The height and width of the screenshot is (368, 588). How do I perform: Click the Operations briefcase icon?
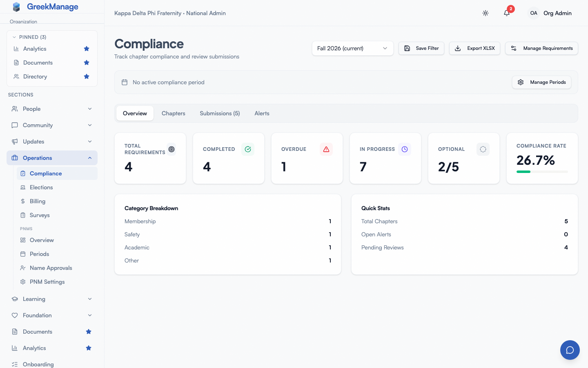[x=15, y=158]
